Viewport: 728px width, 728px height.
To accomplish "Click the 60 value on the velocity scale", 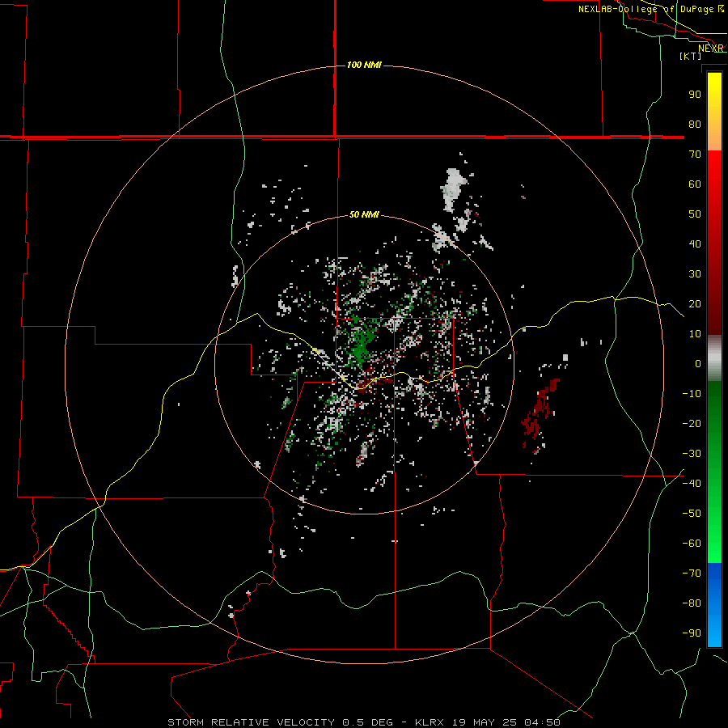I will point(695,184).
